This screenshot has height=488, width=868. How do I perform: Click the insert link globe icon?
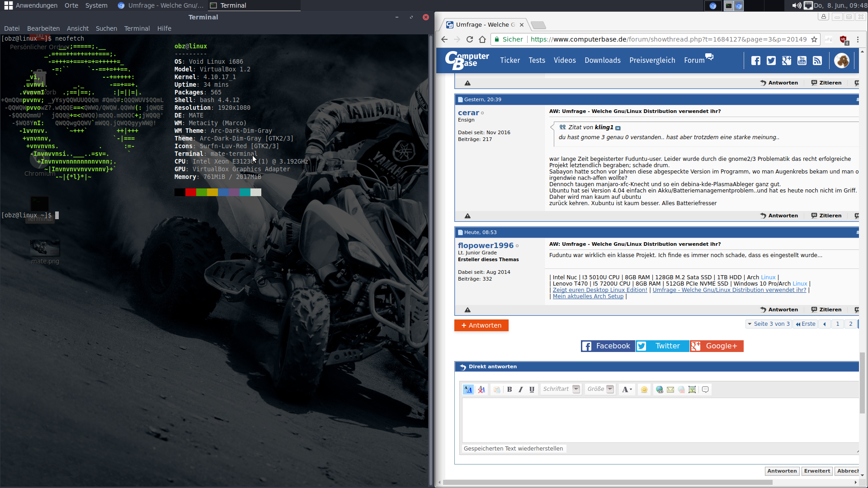point(660,389)
